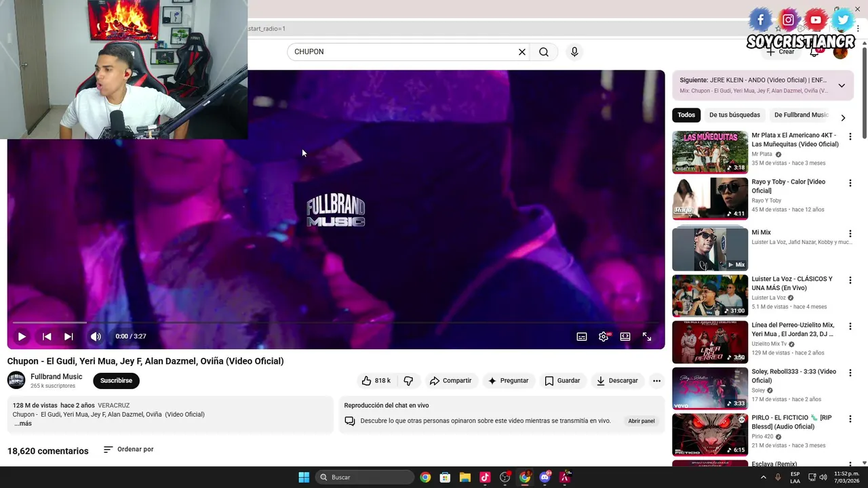Toggle subtitles on the video player
Screen dimensions: 868x488
click(x=582, y=336)
